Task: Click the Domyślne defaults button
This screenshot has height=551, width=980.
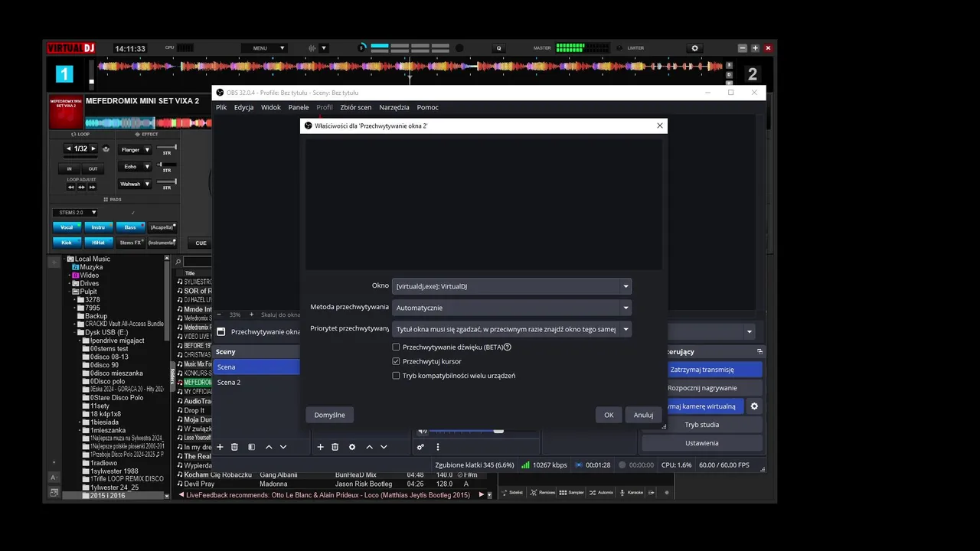Action: tap(329, 415)
